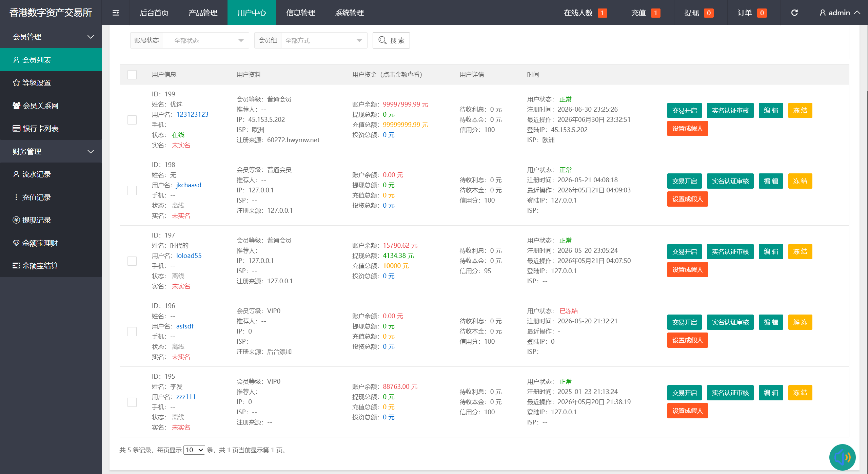Click the magnifier icon in 搜索 button
This screenshot has width=868, height=474.
382,40
